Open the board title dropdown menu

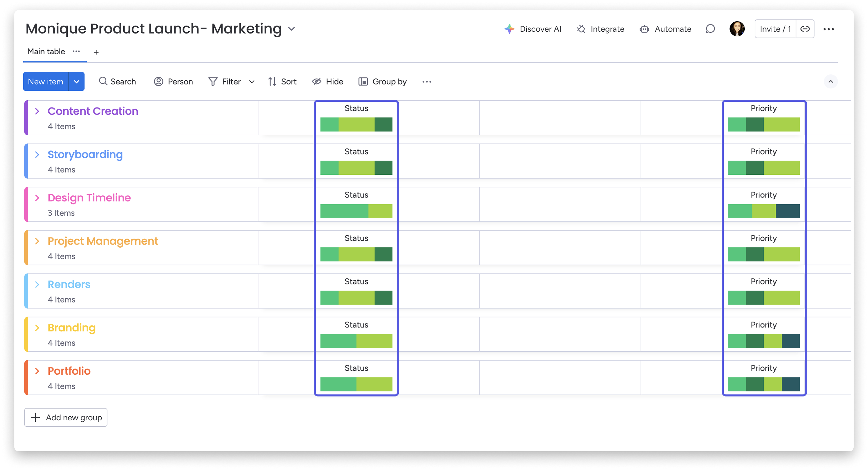point(291,29)
